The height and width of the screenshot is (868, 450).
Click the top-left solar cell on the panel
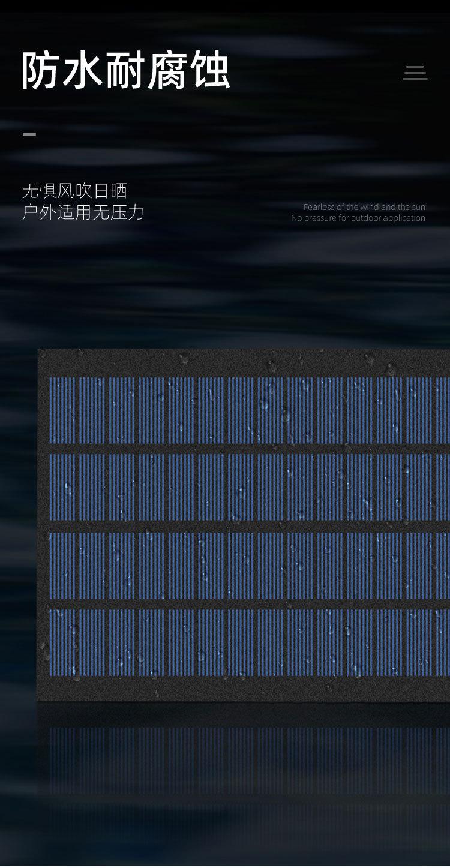(x=62, y=410)
